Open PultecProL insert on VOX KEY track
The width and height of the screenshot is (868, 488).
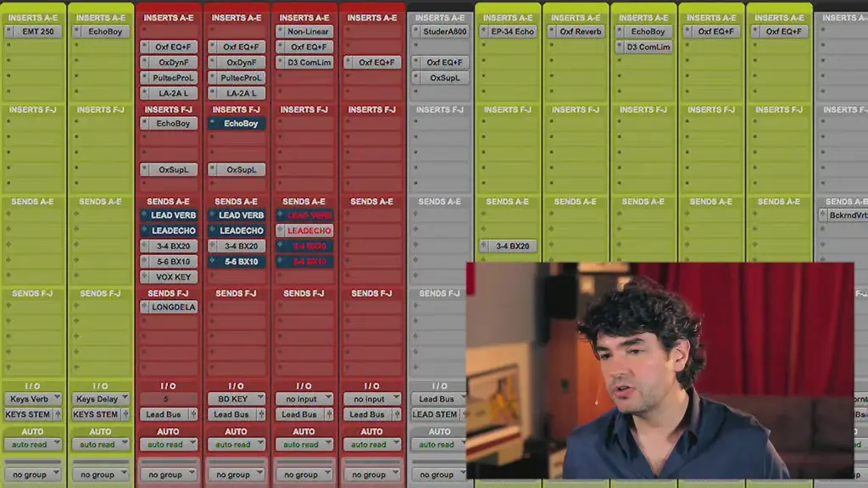(x=173, y=77)
